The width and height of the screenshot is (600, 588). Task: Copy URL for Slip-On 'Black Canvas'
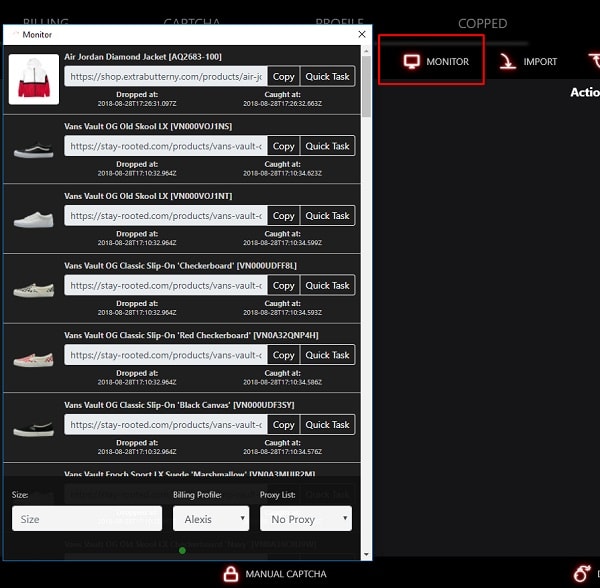[x=284, y=425]
